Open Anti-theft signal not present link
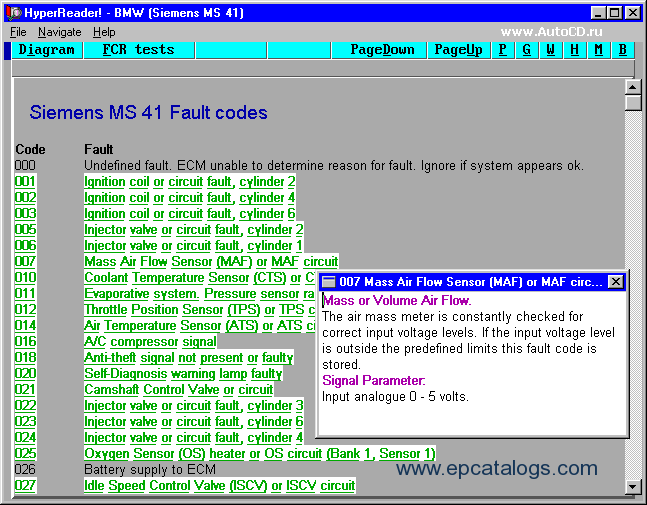Image resolution: width=647 pixels, height=505 pixels. click(x=189, y=358)
